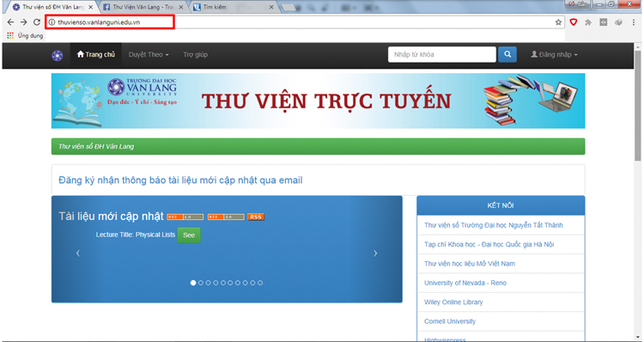This screenshot has width=644, height=342.
Task: Select the first carousel indicator dot
Action: click(193, 283)
